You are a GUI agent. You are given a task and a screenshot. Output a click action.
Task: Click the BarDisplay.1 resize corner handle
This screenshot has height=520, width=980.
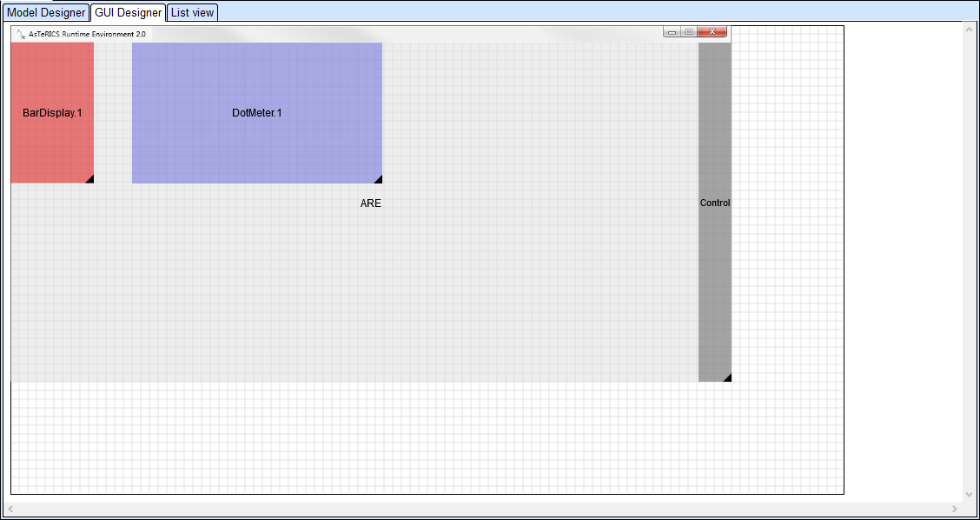pos(89,179)
